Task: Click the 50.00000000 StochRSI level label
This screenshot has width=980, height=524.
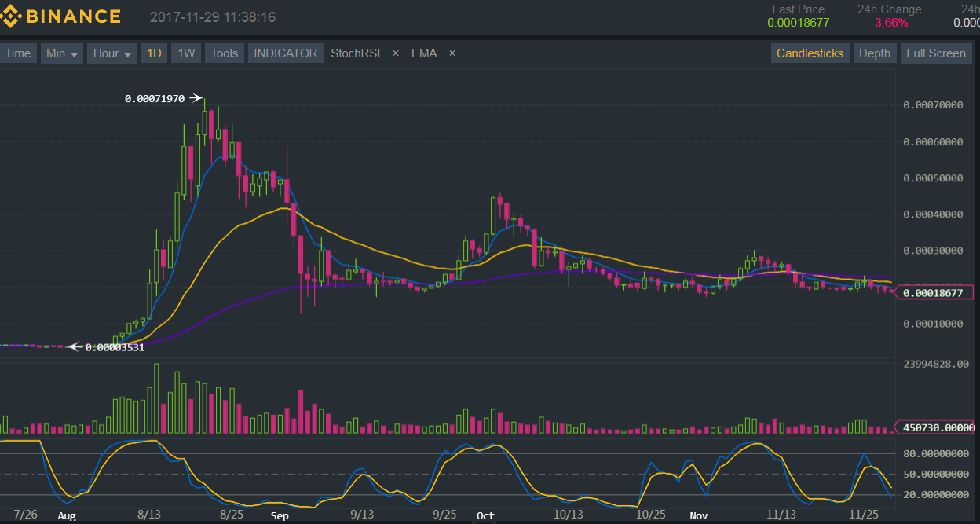Action: pyautogui.click(x=937, y=475)
